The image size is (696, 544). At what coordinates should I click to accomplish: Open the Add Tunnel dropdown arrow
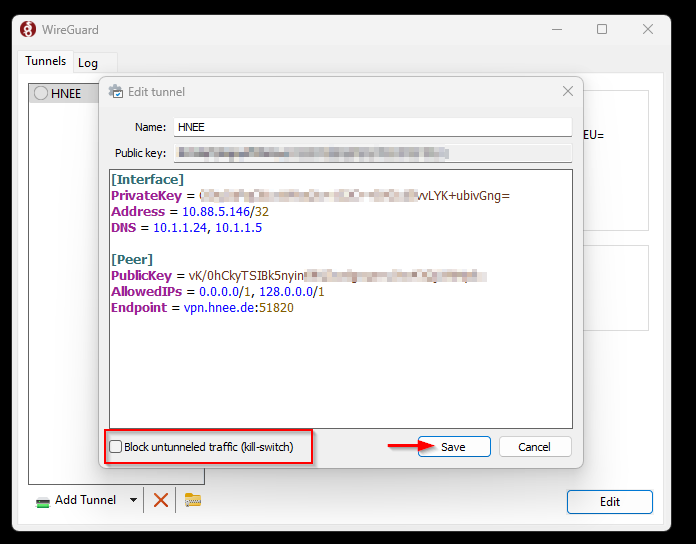click(x=134, y=501)
